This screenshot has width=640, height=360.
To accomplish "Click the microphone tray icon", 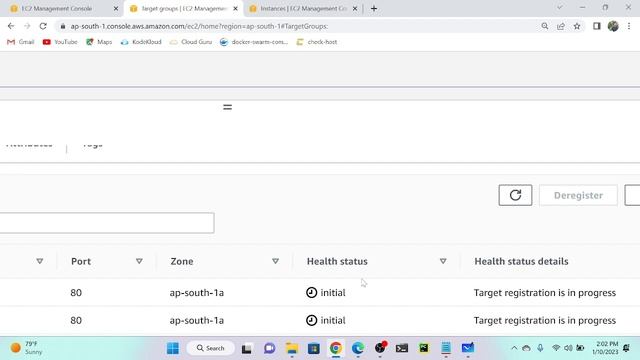I will coord(540,348).
